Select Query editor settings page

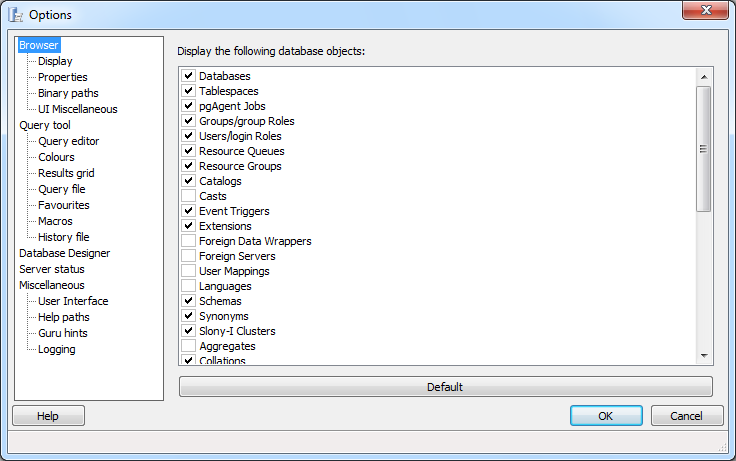click(68, 141)
